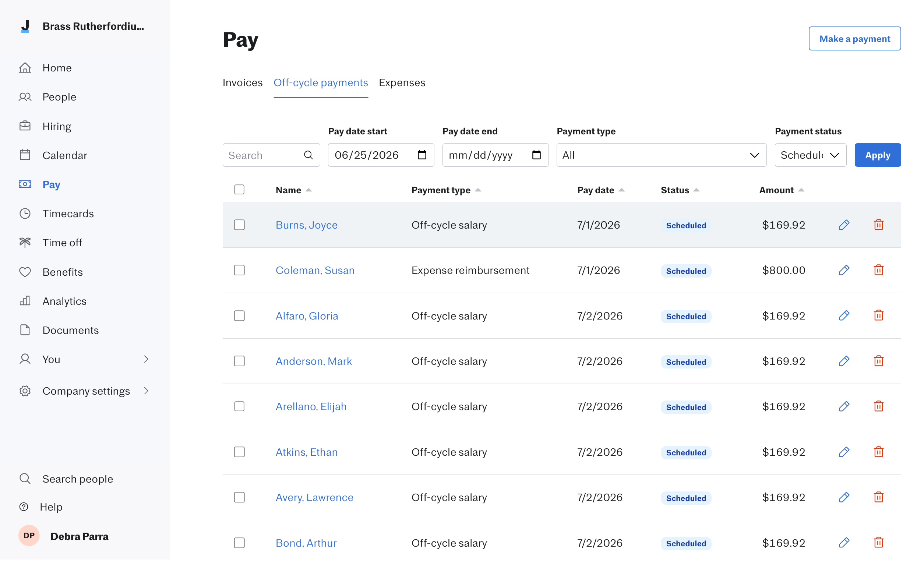Edit the Atkins, Ethan payment
The height and width of the screenshot is (561, 924).
[x=844, y=453]
